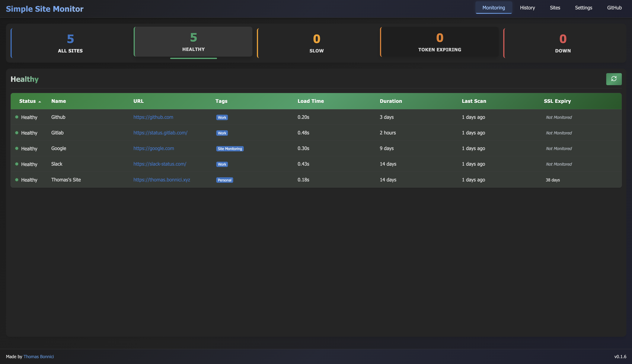Open the Settings tab

(583, 8)
